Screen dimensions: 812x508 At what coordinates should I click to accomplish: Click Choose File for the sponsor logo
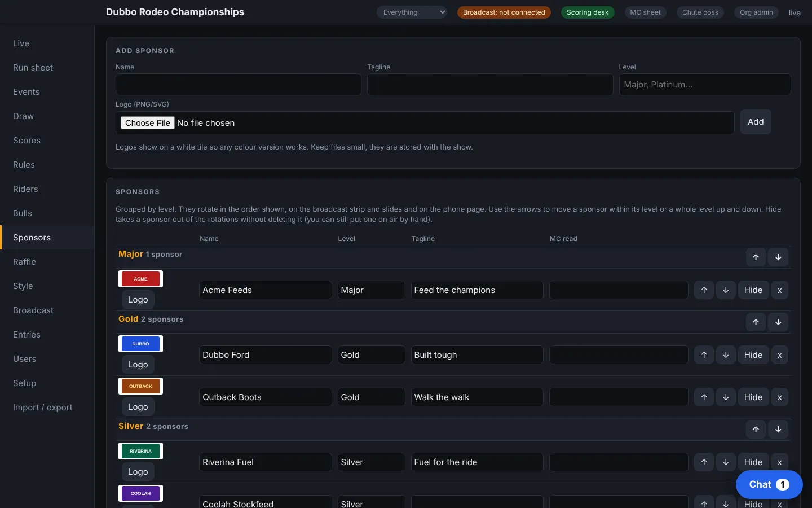(x=148, y=123)
